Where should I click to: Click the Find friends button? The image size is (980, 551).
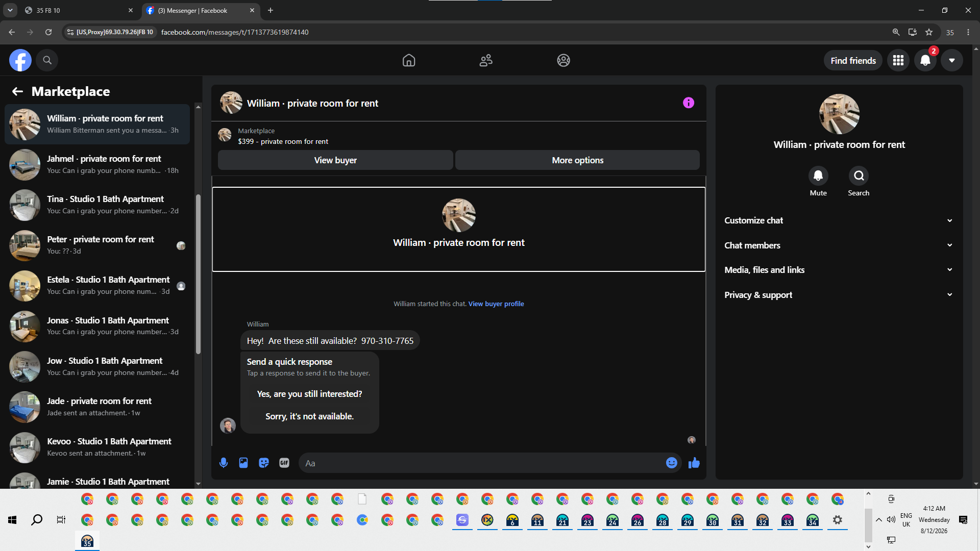coord(853,60)
